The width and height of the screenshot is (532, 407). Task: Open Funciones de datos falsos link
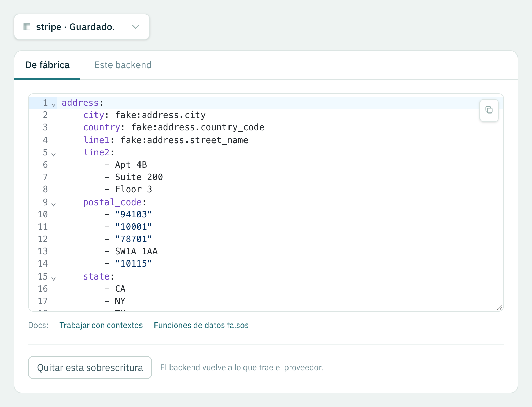click(201, 325)
